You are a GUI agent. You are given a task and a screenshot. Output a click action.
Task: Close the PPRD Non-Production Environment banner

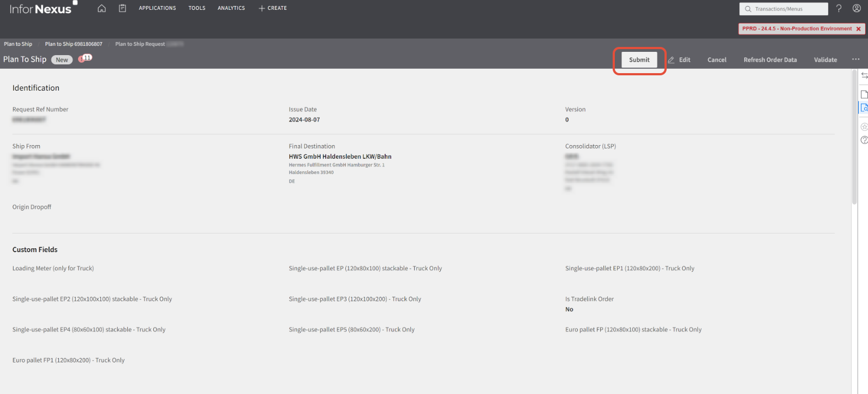click(x=858, y=29)
